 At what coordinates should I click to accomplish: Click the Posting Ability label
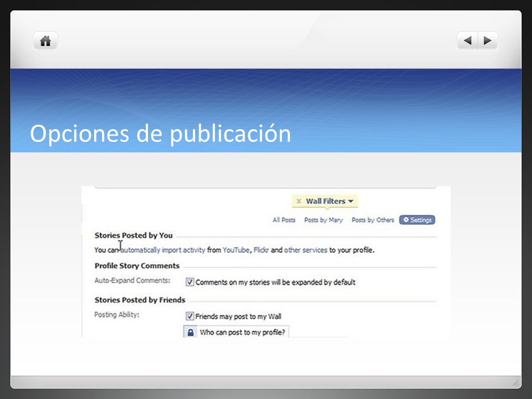pyautogui.click(x=117, y=315)
